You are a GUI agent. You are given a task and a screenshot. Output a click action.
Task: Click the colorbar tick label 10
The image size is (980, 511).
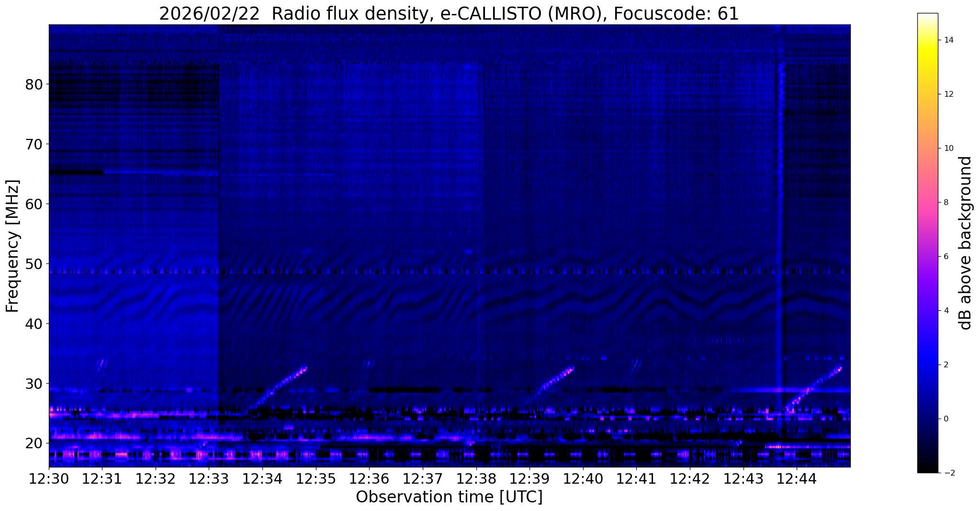(x=948, y=148)
